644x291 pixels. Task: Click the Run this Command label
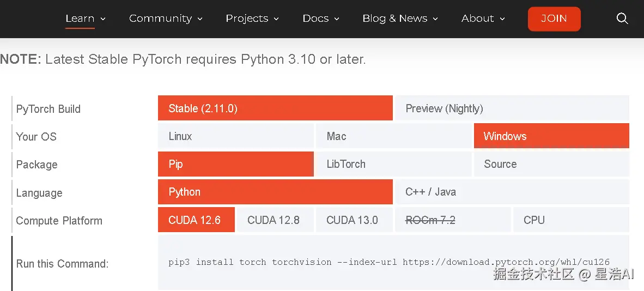click(63, 263)
